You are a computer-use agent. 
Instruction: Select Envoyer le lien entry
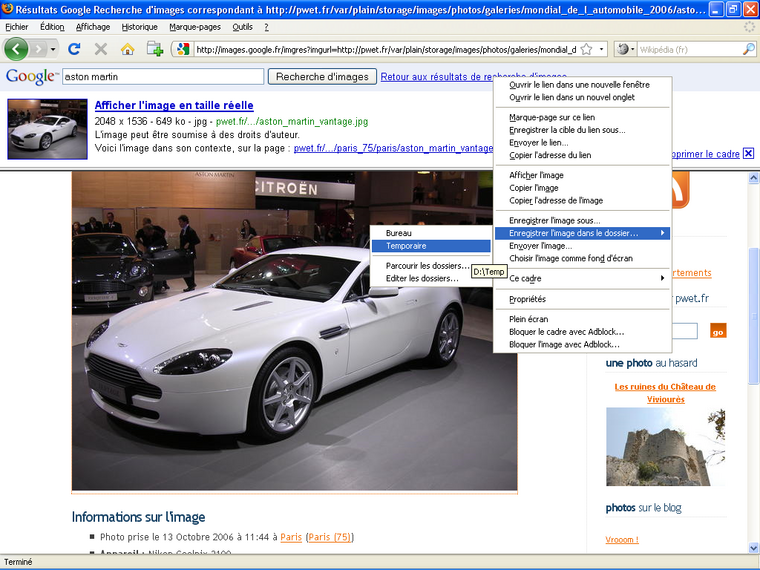(x=582, y=142)
